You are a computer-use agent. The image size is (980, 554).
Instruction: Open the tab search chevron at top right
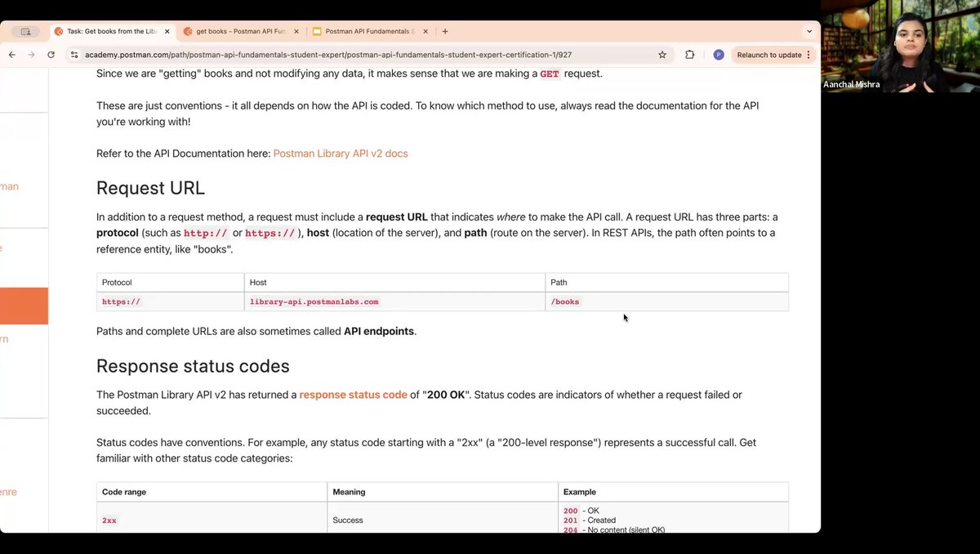pos(809,31)
